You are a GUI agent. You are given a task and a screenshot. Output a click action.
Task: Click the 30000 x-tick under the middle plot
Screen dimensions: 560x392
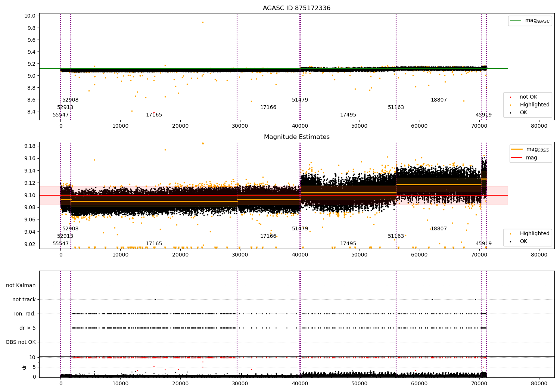pos(240,255)
